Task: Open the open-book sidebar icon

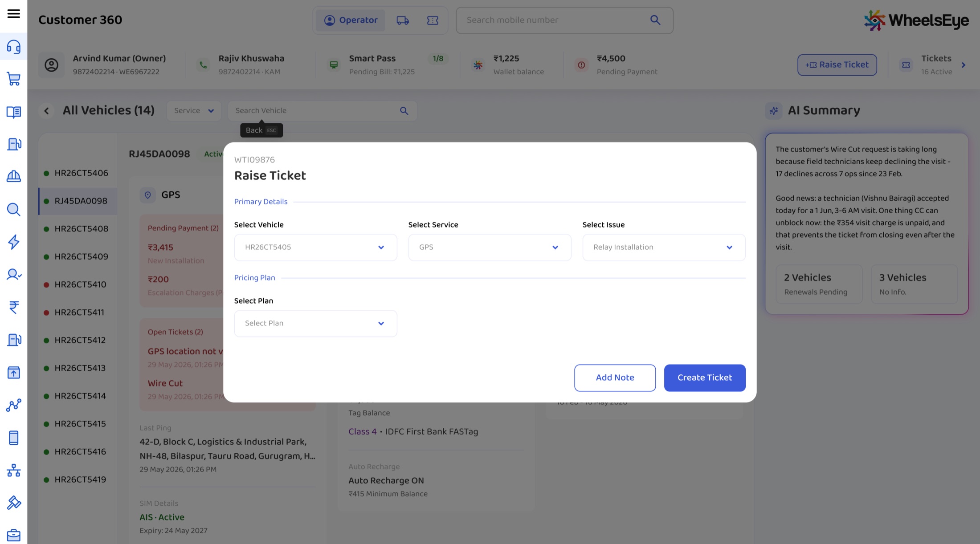Action: point(13,112)
